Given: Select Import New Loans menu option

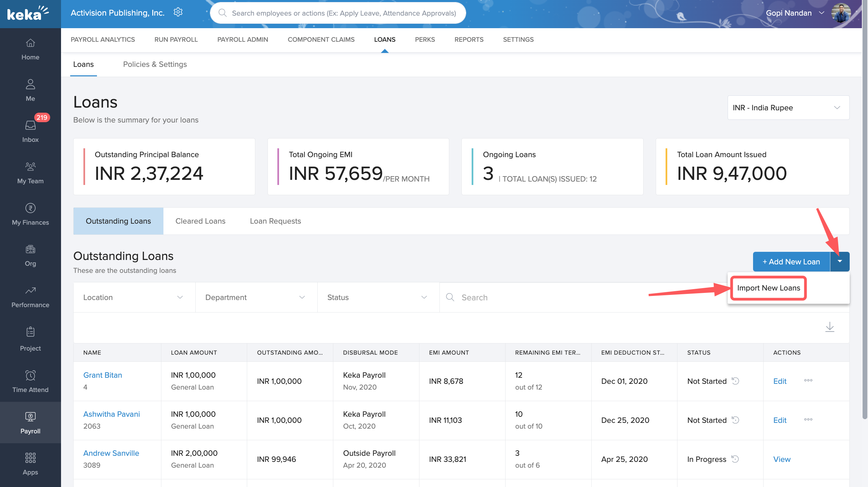Looking at the screenshot, I should (768, 288).
